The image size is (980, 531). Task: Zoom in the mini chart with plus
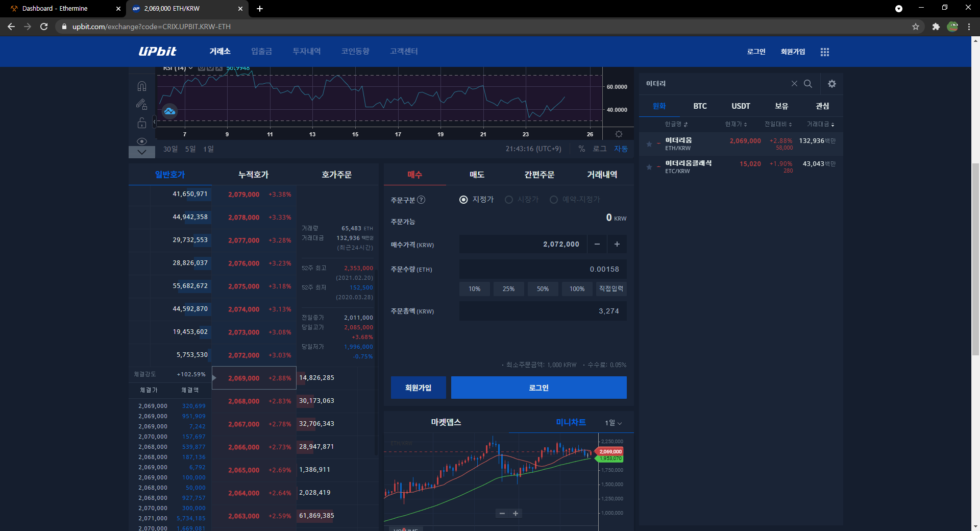[x=516, y=514]
